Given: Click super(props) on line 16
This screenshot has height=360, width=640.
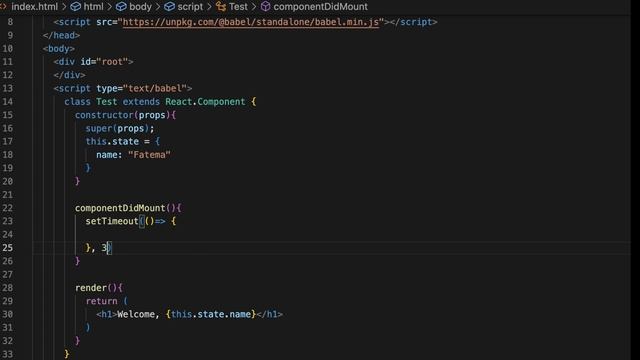Looking at the screenshot, I should (117, 128).
